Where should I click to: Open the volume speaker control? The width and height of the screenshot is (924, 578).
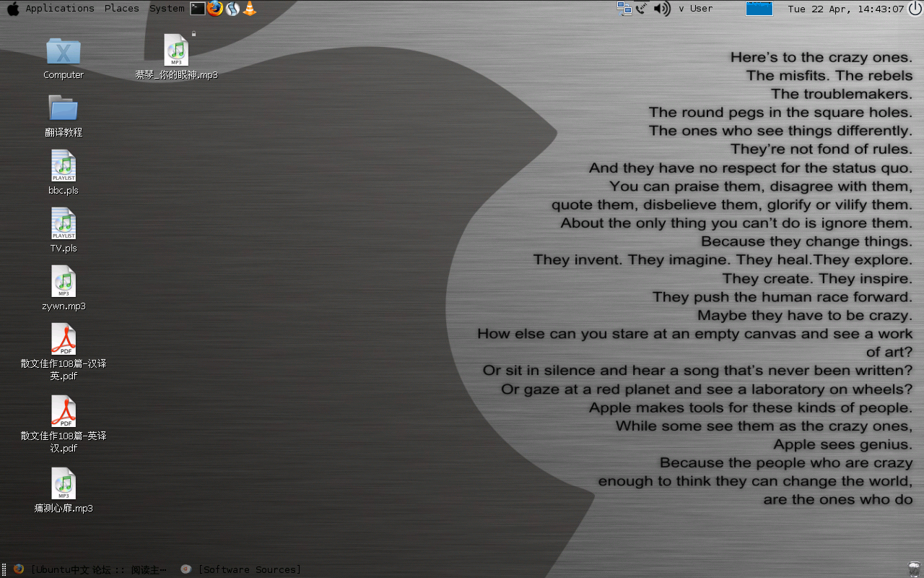(662, 9)
